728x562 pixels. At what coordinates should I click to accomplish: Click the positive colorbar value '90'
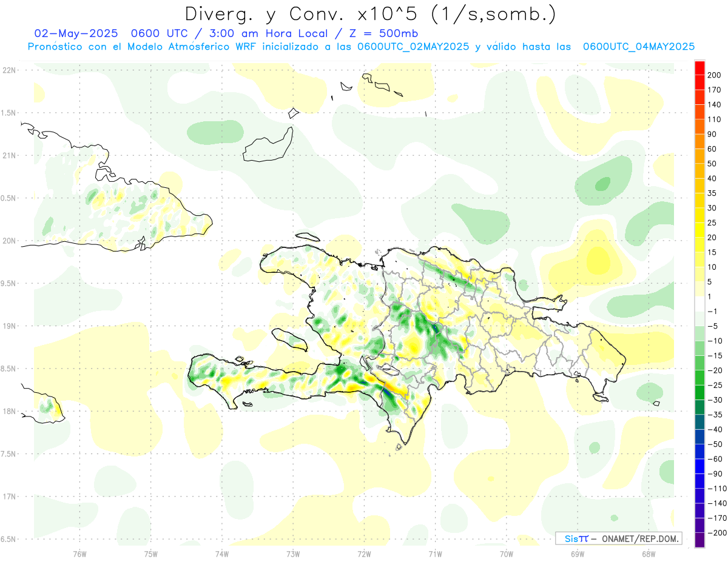(713, 134)
